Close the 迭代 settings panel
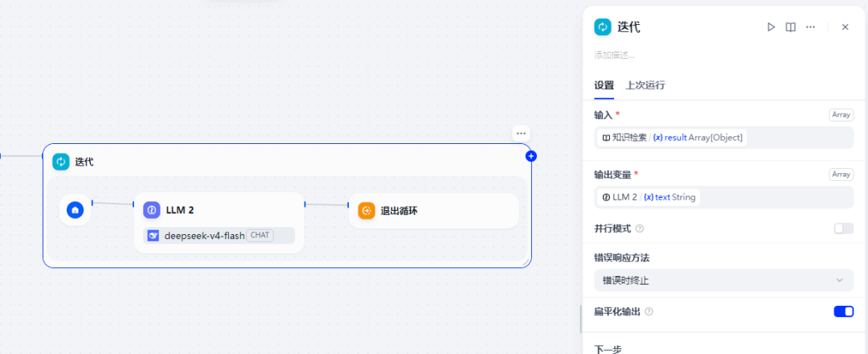The width and height of the screenshot is (868, 354). [845, 27]
